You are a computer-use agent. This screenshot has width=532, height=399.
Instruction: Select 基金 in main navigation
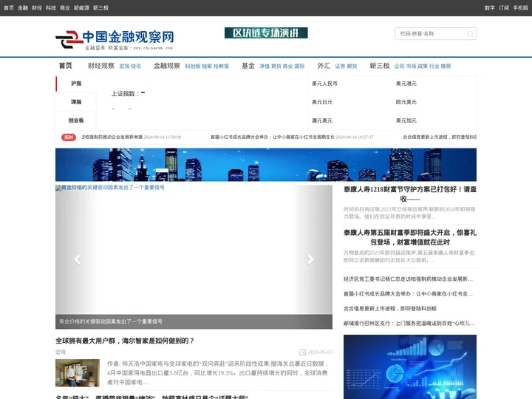pos(248,66)
